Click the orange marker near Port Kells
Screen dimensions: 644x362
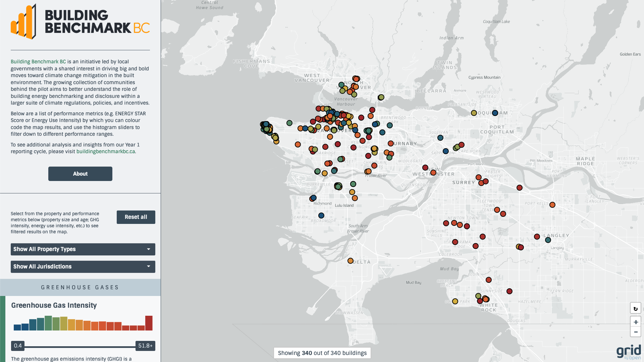click(552, 205)
